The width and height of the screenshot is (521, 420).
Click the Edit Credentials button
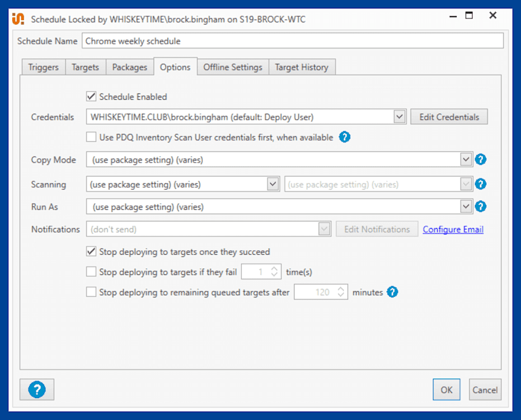pos(449,116)
